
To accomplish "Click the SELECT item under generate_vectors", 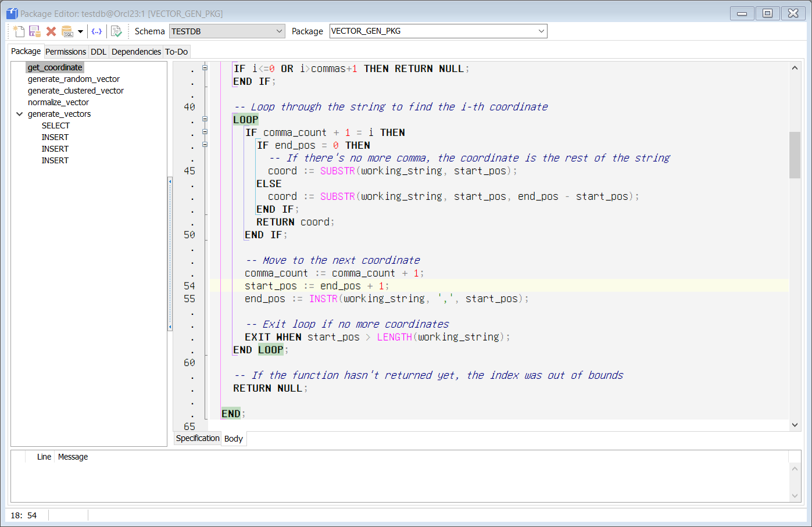I will click(56, 126).
